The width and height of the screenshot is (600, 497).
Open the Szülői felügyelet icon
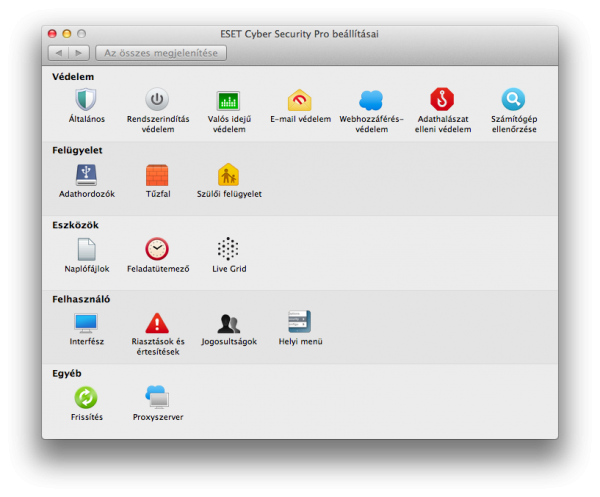(x=228, y=174)
